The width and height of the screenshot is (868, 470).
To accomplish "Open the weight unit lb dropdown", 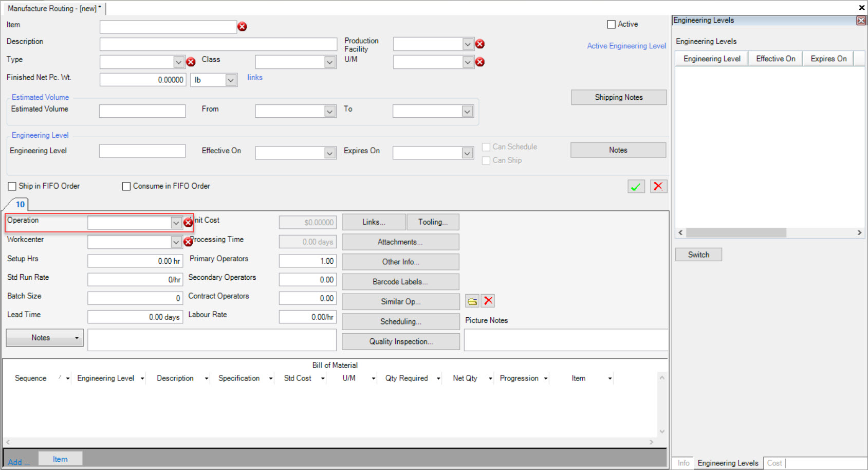I will tap(231, 80).
